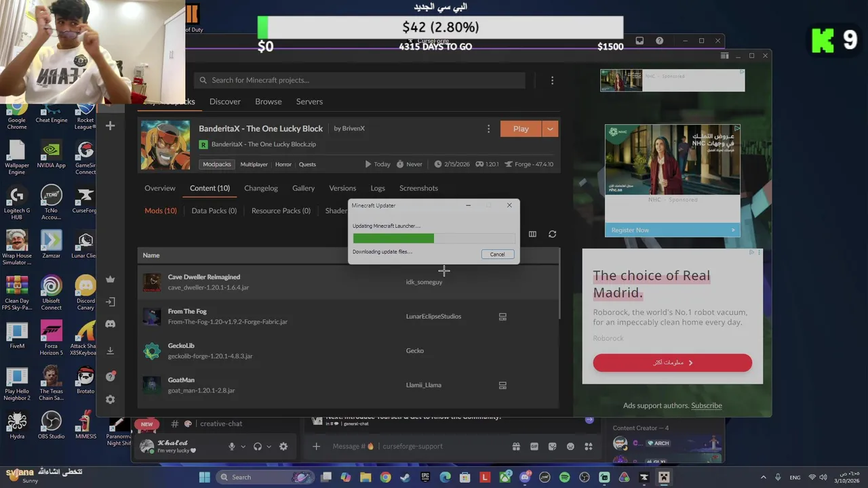Expand Play button dropdown arrow
The width and height of the screenshot is (868, 488).
tap(550, 129)
